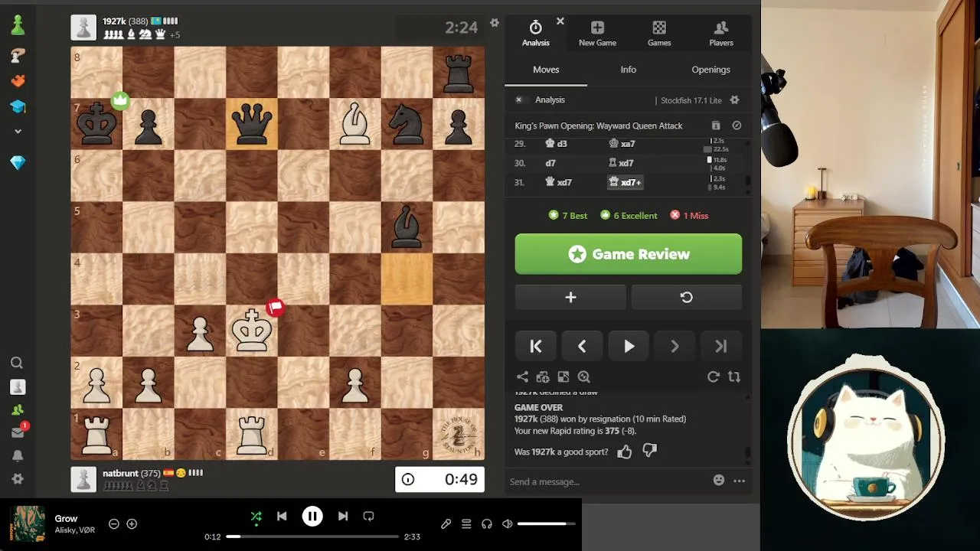Select move 31 white queen xd7
The height and width of the screenshot is (551, 980).
[x=558, y=182]
